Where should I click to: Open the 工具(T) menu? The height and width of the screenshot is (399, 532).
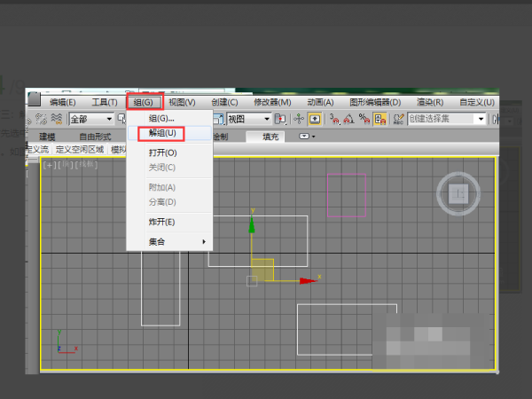click(105, 102)
